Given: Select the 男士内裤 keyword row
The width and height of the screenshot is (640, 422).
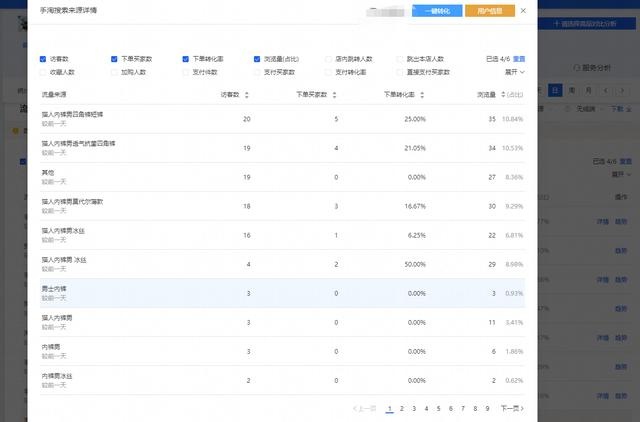Looking at the screenshot, I should [282, 293].
